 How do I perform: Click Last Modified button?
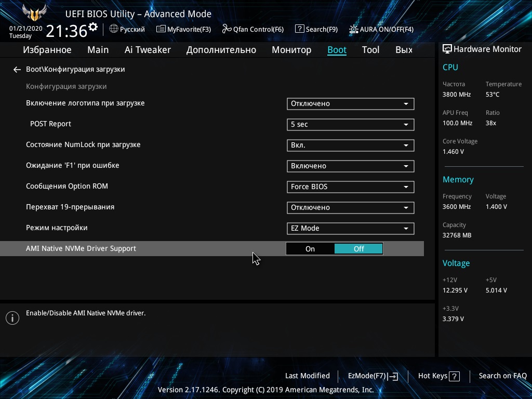[308, 376]
